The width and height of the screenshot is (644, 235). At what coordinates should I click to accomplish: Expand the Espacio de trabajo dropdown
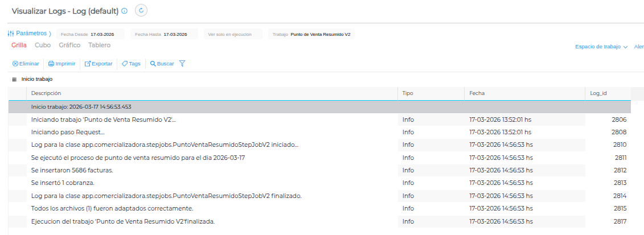pos(601,47)
